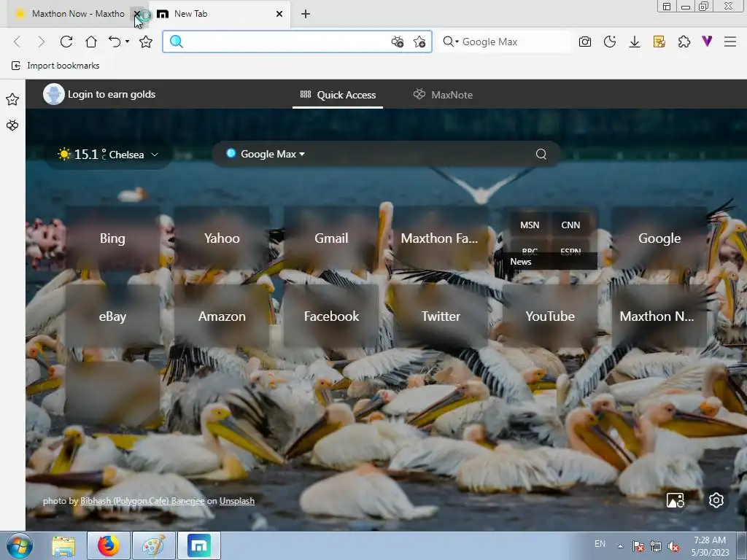747x560 pixels.
Task: Expand the Chelsea weather location dropdown
Action: (x=155, y=155)
